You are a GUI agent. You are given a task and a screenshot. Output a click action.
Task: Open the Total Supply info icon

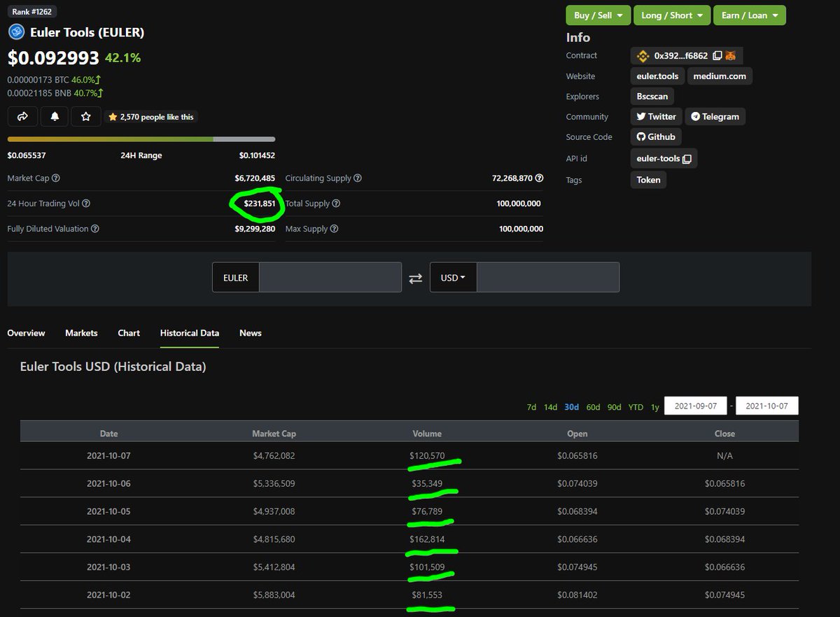click(x=336, y=204)
